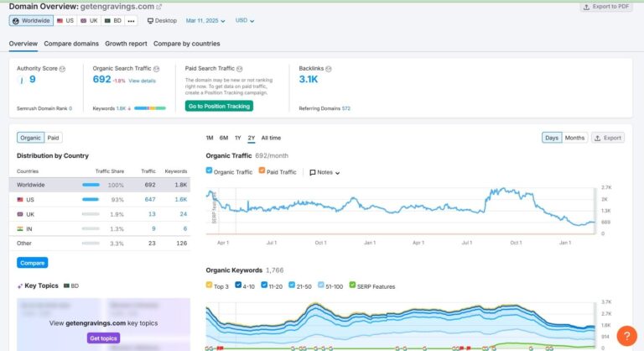Toggle the SERP Features checkbox
644x351 pixels.
pyautogui.click(x=353, y=286)
